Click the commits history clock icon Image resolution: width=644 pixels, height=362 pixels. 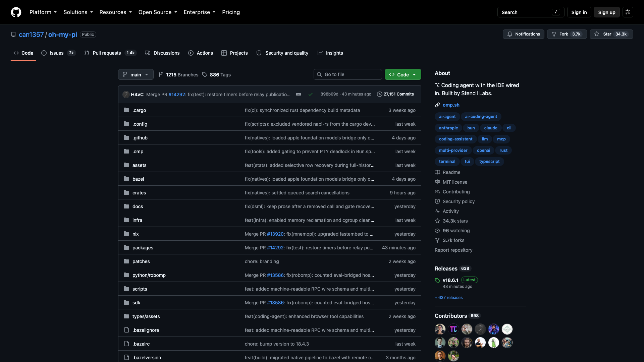(x=379, y=94)
